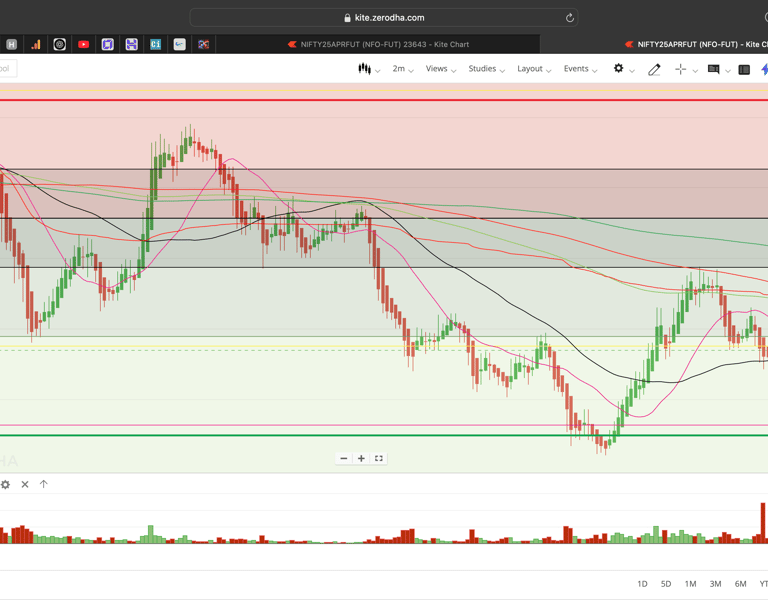Click the kite.zerodha.com address bar

(x=384, y=18)
